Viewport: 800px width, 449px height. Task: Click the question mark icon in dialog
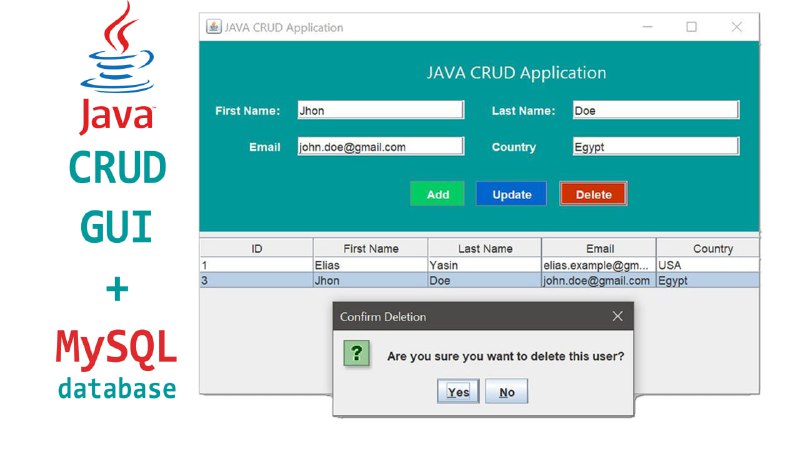pyautogui.click(x=357, y=354)
